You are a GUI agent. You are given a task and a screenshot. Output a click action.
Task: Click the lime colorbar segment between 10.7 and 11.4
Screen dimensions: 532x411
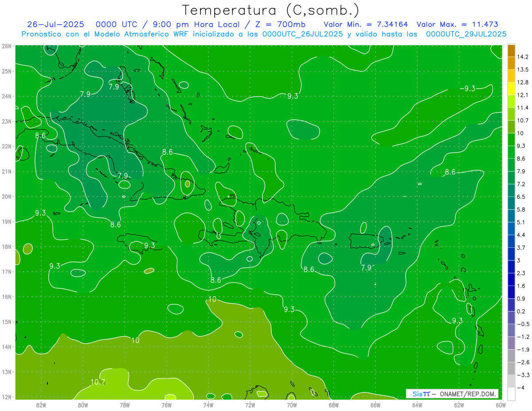(511, 114)
